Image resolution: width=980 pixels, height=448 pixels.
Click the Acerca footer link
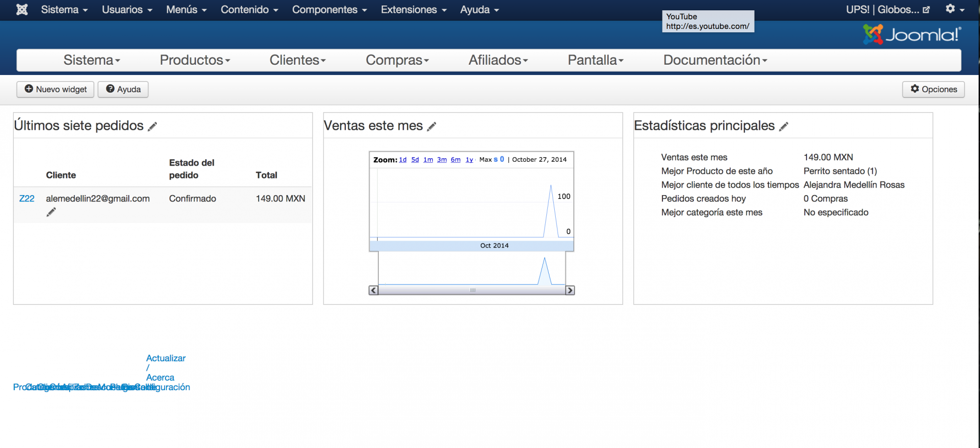pos(160,377)
